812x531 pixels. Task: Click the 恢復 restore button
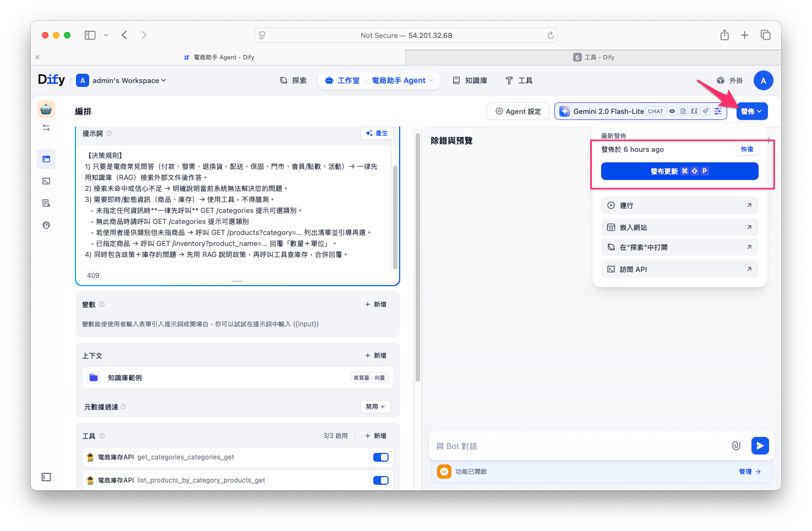coord(746,149)
